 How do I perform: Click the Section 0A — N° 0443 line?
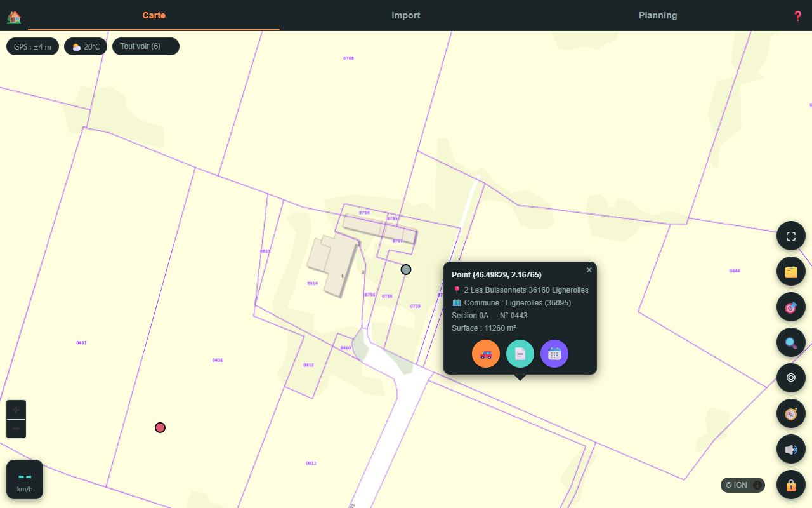[490, 316]
